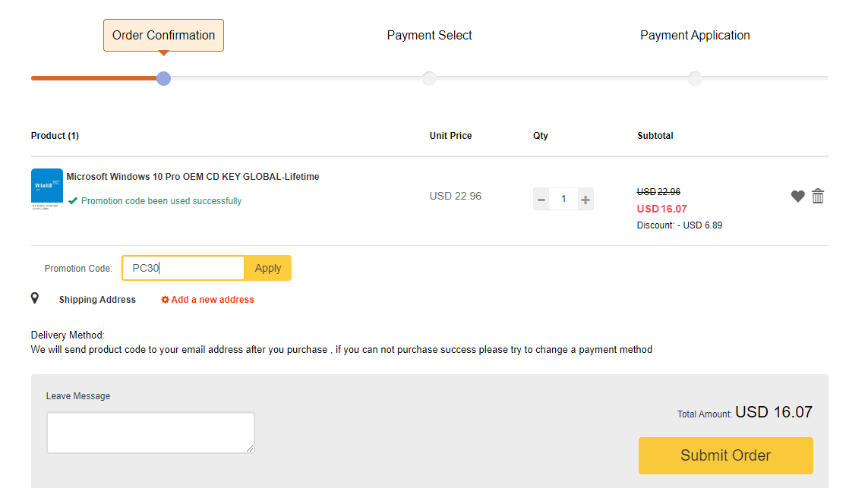The width and height of the screenshot is (868, 488).
Task: Click the Payment Select progress dot
Action: (429, 78)
